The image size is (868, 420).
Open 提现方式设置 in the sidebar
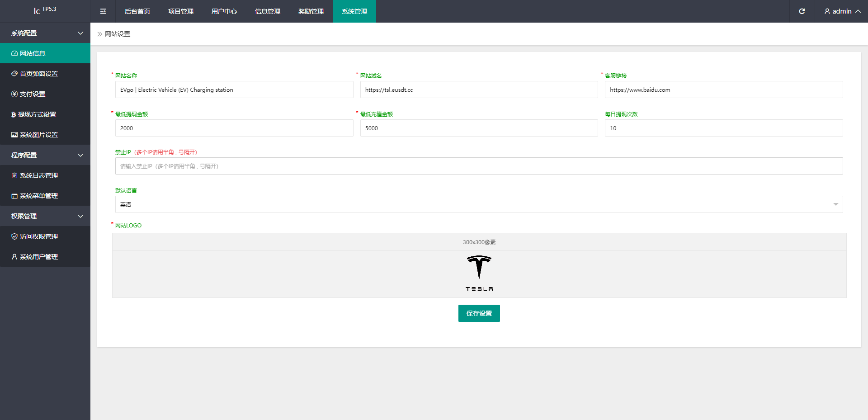(45, 114)
